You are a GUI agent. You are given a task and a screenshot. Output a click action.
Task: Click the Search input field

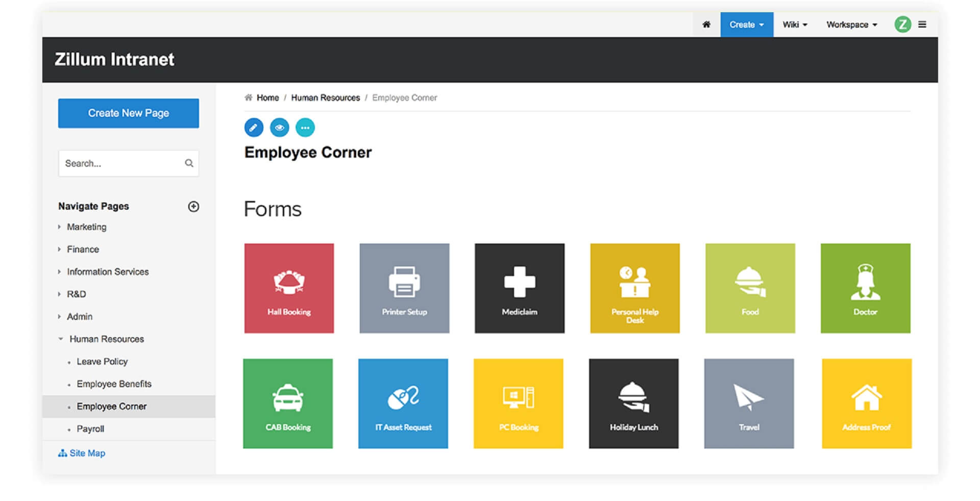(121, 163)
